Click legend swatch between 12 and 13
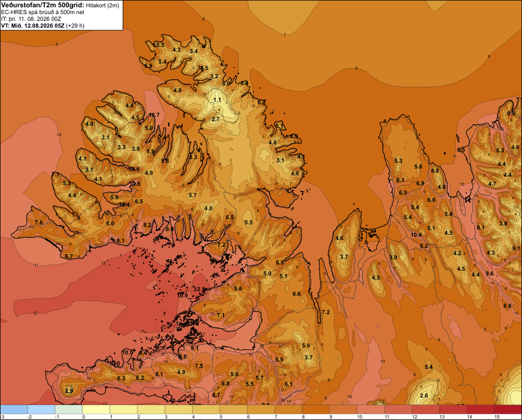522x420 pixels. coord(425,410)
